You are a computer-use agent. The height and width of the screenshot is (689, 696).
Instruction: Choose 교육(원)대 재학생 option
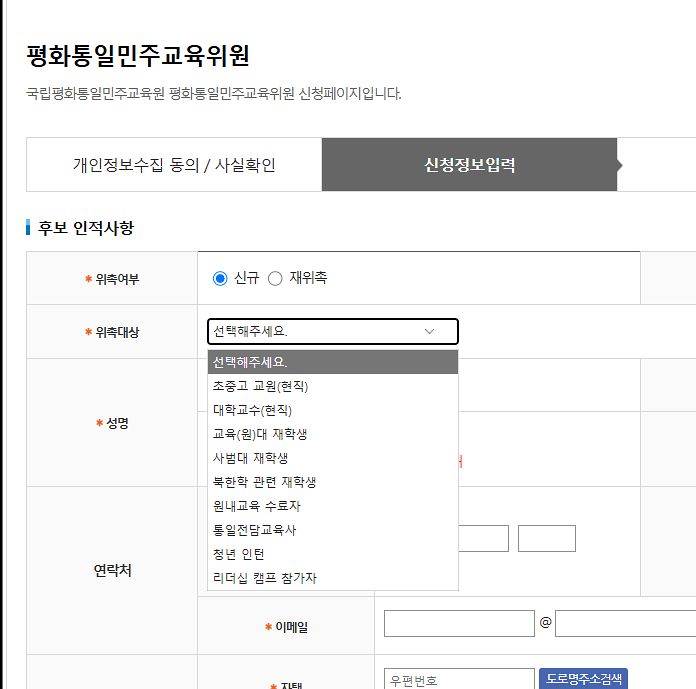coord(332,434)
